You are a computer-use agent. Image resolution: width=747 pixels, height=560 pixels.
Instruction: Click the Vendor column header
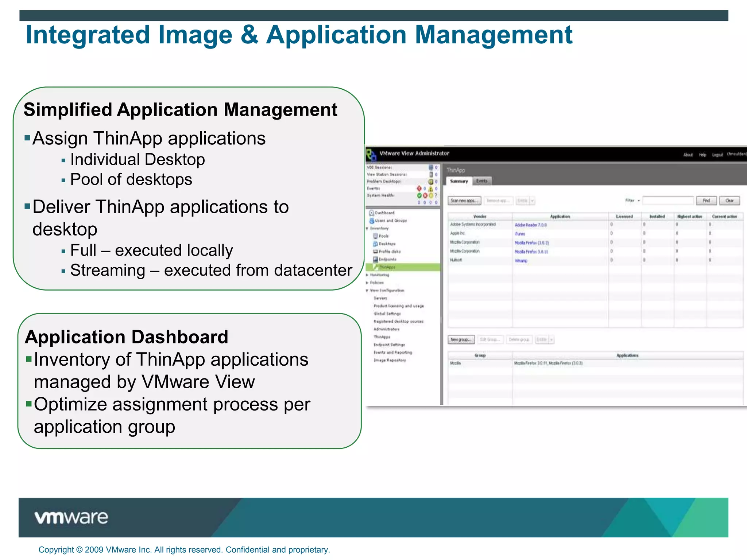[x=480, y=217]
